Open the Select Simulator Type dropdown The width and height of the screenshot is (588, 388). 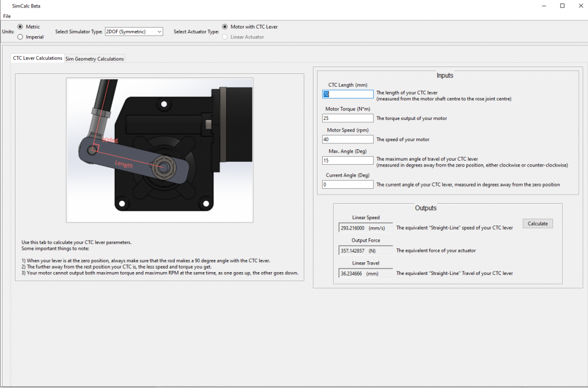click(x=134, y=32)
